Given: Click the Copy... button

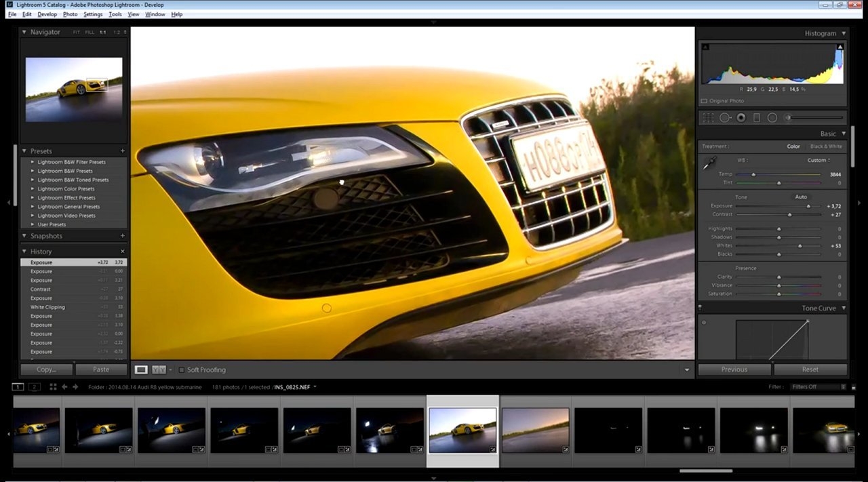Looking at the screenshot, I should 46,369.
